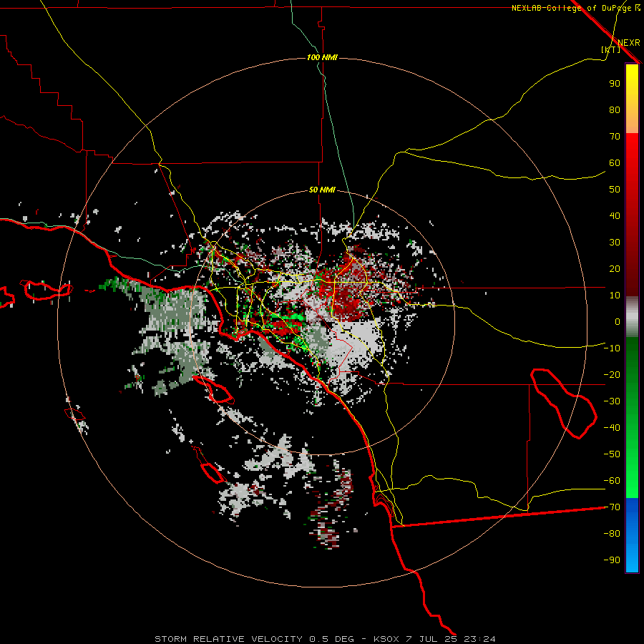Select the "-50" scale value
644x644 pixels.
point(612,454)
